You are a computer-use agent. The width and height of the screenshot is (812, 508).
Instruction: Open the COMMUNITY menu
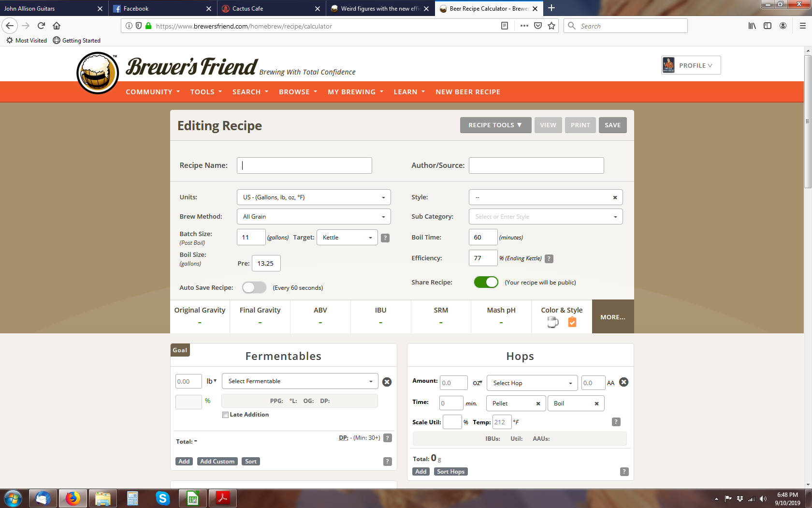tap(153, 92)
